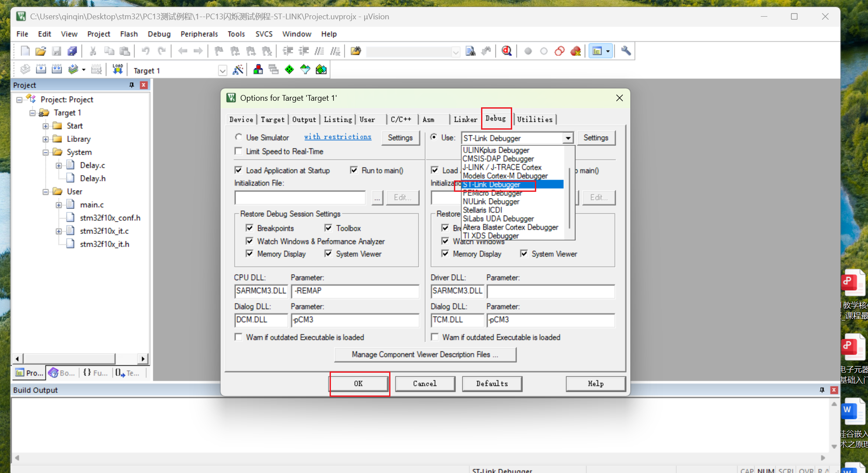Open the Target 1 toolbar dropdown
Screen dimensions: 868x473
click(222, 71)
